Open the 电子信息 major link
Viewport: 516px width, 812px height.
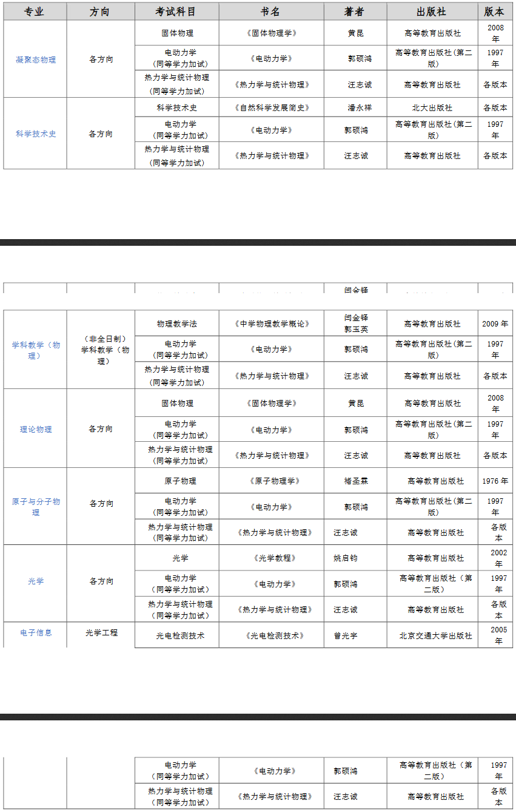(36, 632)
